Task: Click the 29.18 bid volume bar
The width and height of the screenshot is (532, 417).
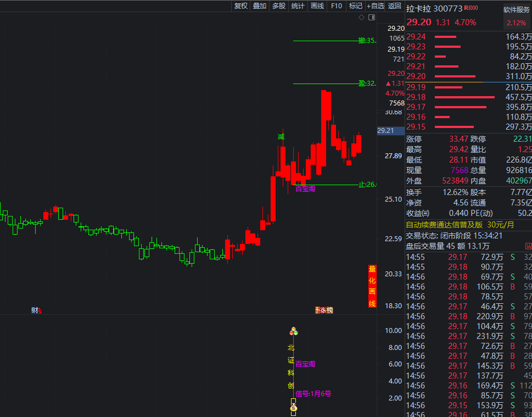Action: 464,97
